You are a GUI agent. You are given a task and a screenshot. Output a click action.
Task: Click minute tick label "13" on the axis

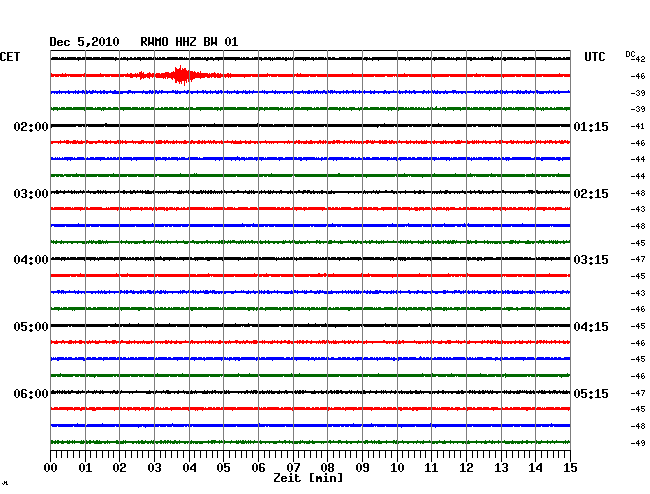501,468
